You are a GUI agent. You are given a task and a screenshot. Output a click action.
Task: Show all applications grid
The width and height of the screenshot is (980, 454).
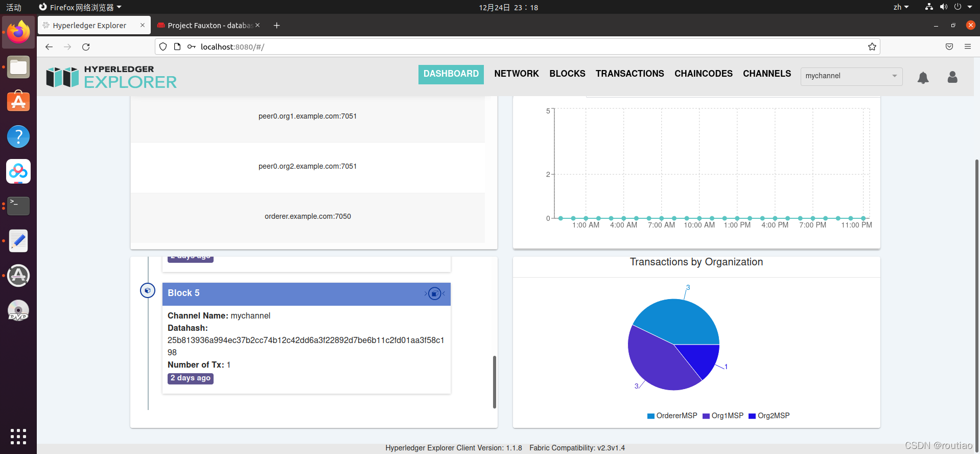pyautogui.click(x=18, y=436)
